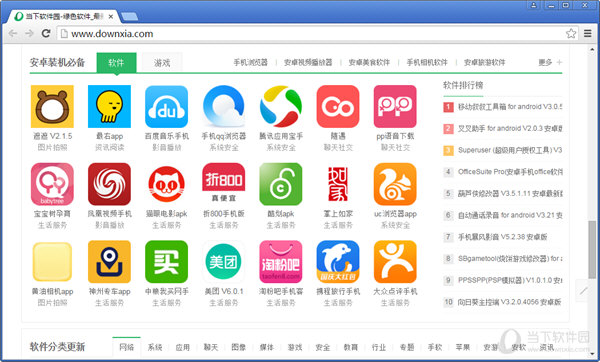
Task: Open the 神州专车 map pin icon
Action: 109,262
